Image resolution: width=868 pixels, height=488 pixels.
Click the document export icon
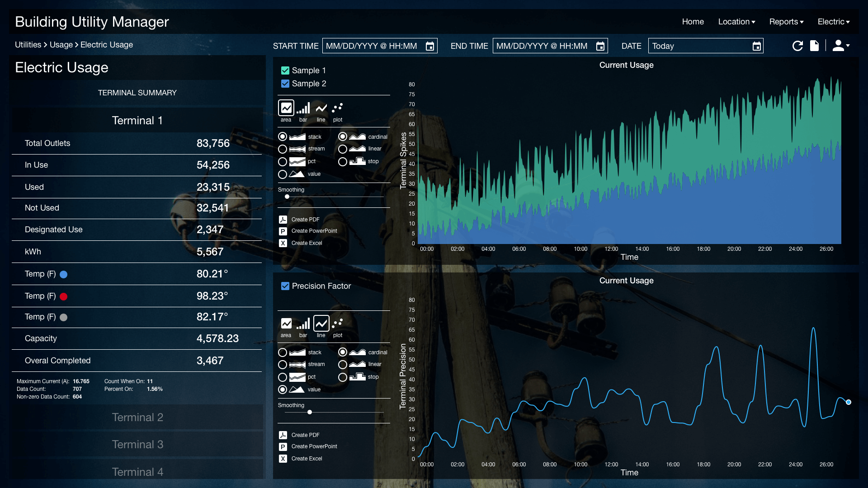(x=814, y=46)
